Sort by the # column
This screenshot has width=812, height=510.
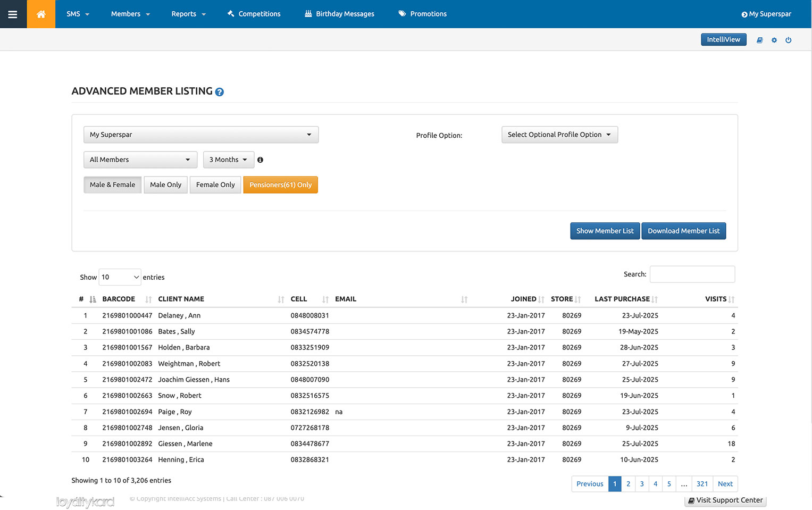click(x=87, y=299)
